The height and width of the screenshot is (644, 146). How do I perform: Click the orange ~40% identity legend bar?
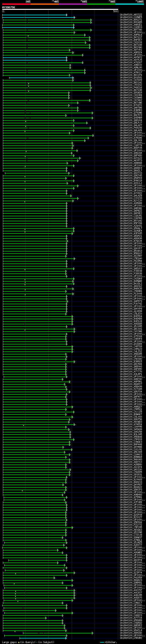[45, 4]
